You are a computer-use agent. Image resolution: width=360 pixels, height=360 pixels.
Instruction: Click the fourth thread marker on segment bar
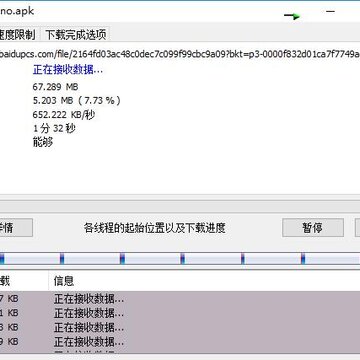click(x=183, y=259)
